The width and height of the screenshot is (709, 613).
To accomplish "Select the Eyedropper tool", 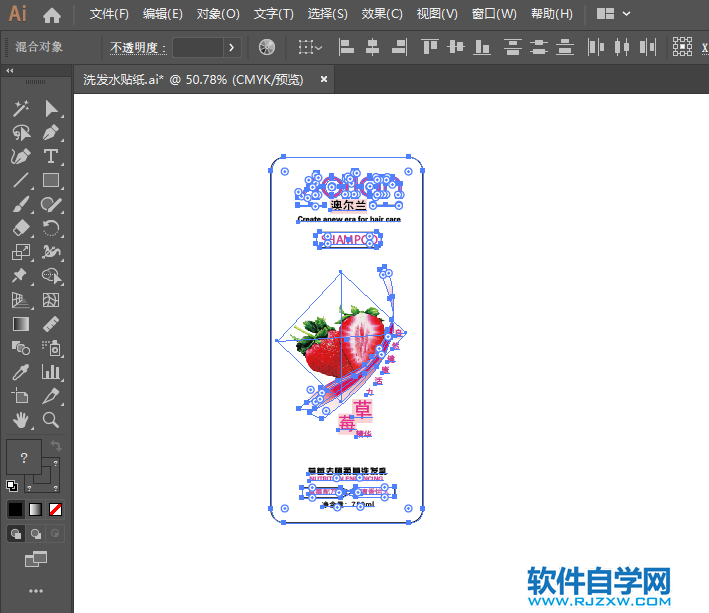I will (x=21, y=372).
